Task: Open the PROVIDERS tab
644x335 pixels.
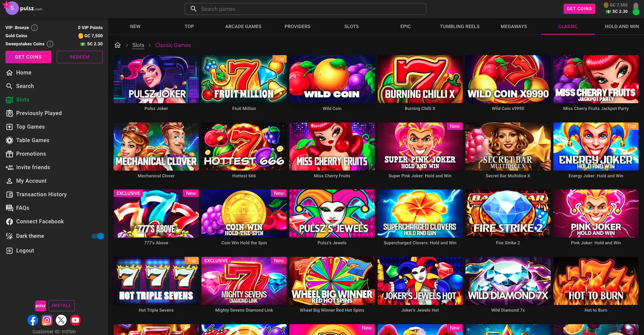Action: pyautogui.click(x=297, y=26)
